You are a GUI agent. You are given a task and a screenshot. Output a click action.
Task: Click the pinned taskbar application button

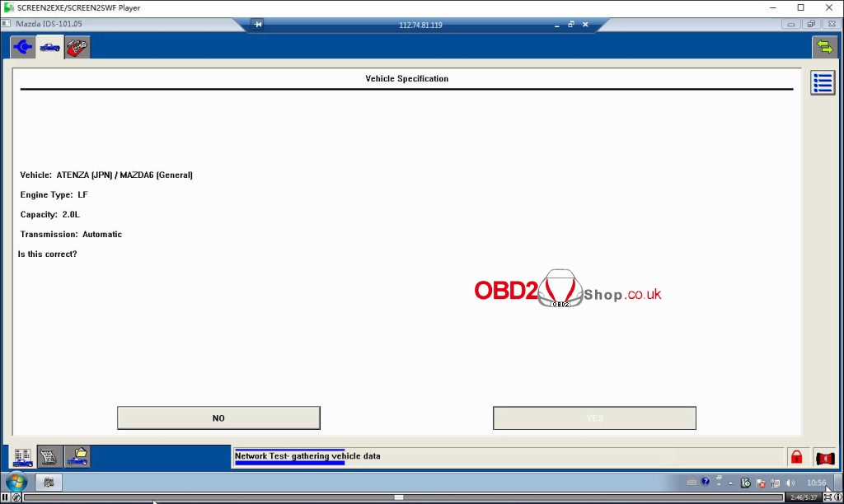click(49, 483)
